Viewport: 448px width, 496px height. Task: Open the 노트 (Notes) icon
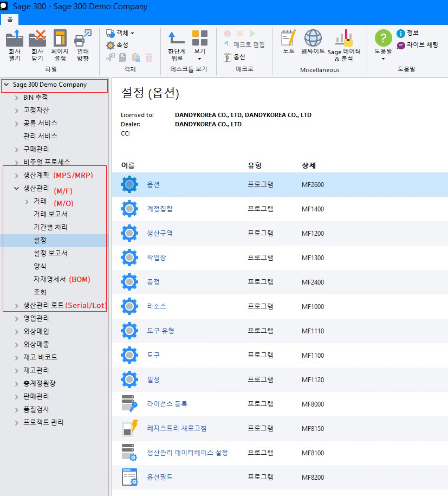289,38
